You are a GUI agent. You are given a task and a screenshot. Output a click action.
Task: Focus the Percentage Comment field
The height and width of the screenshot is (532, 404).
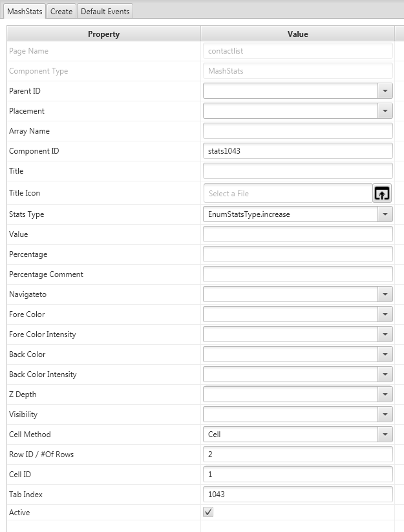[x=297, y=274]
